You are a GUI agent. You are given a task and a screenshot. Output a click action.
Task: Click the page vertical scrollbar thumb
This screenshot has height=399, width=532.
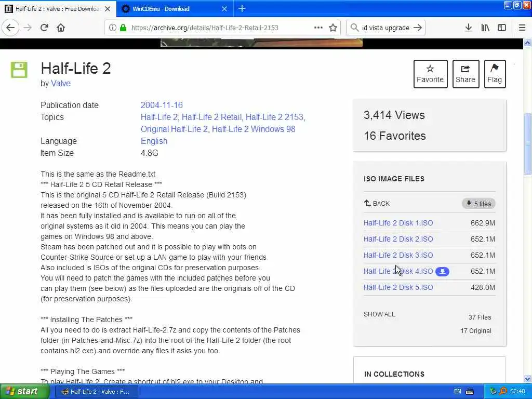coord(528,143)
